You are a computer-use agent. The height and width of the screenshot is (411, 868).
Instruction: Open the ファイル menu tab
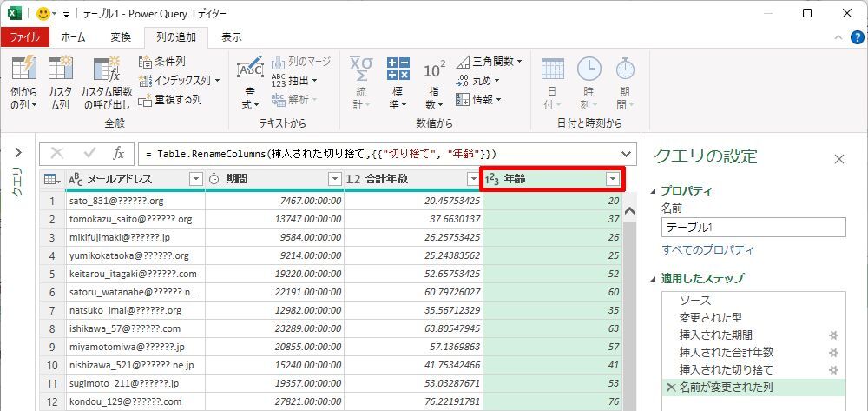25,37
